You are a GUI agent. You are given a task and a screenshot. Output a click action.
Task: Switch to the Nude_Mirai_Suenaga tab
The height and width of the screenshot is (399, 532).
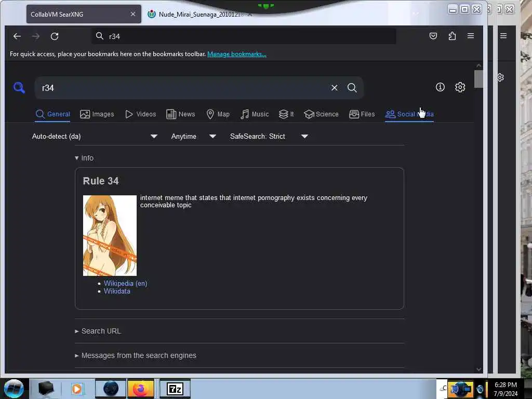click(x=200, y=14)
